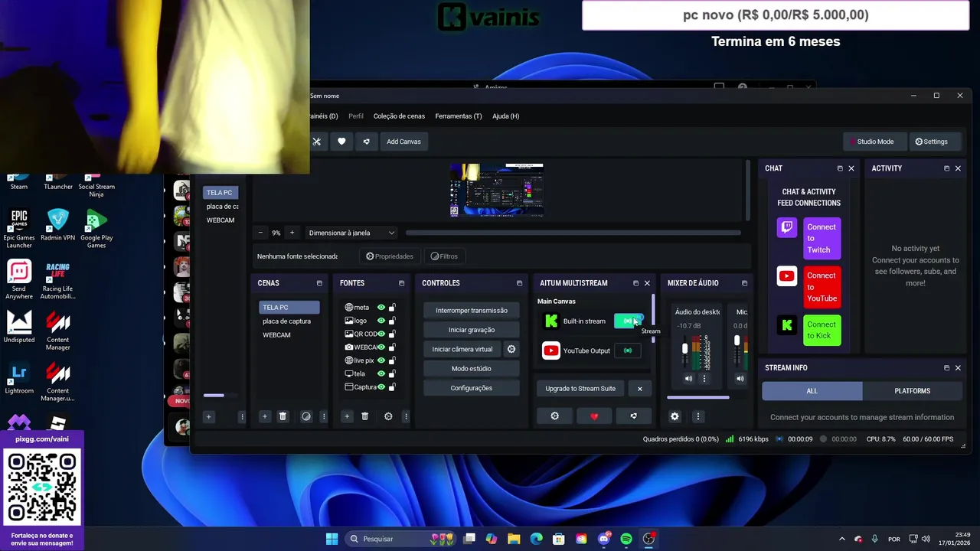Click the heart icon in the top toolbar
The height and width of the screenshot is (551, 980).
pos(341,142)
